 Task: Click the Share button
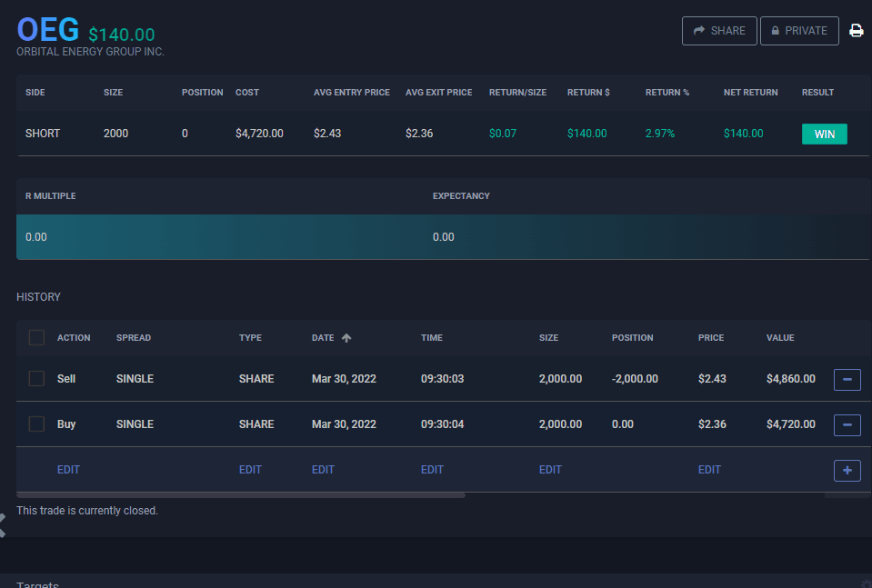pos(719,31)
